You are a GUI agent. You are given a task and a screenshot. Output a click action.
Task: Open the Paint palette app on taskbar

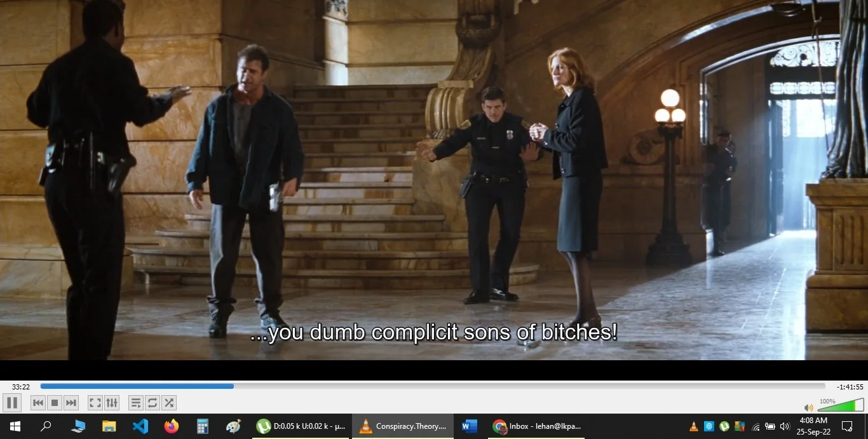coord(233,426)
